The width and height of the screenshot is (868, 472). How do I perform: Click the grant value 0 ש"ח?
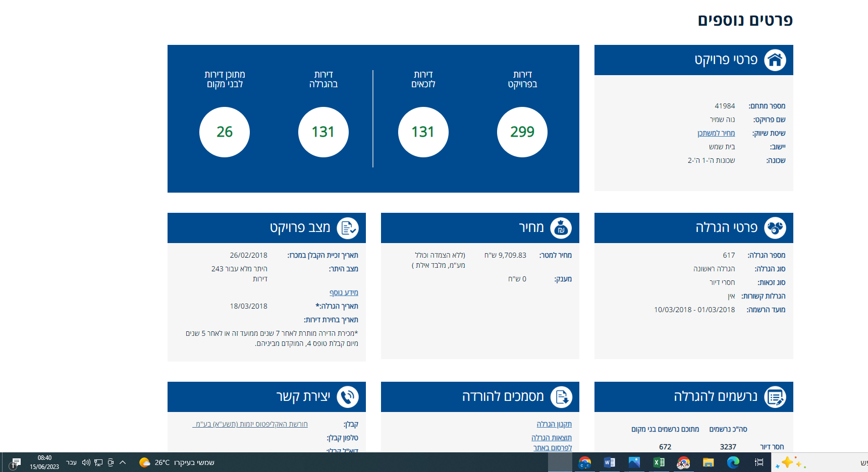[517, 279]
